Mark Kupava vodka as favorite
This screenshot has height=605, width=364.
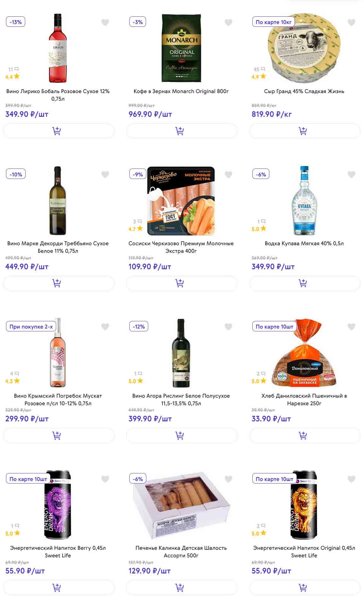351,175
